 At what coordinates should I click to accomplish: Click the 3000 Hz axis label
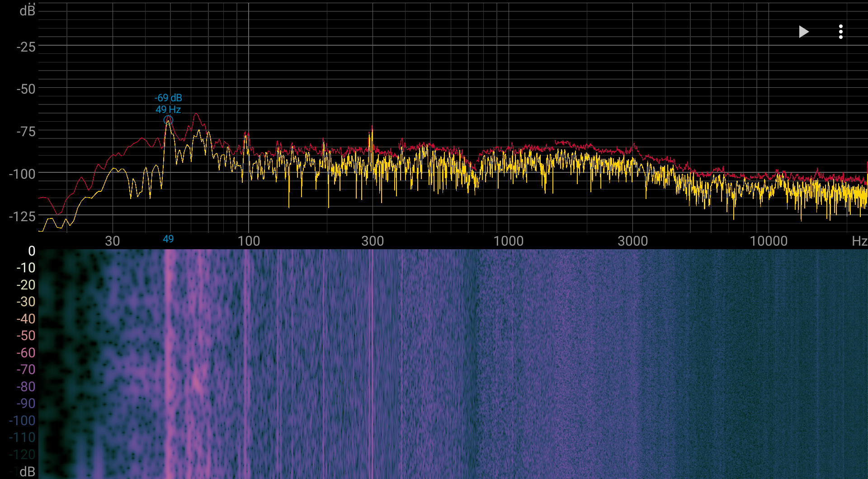pyautogui.click(x=633, y=241)
